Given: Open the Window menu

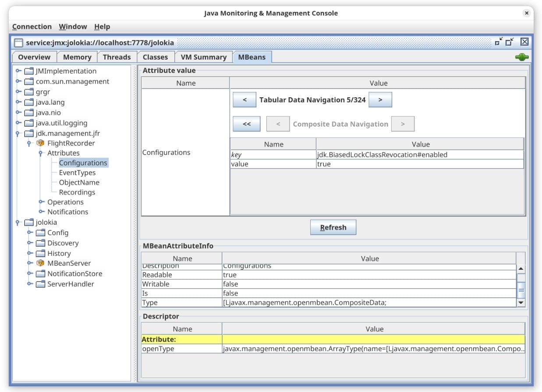Looking at the screenshot, I should 73,27.
